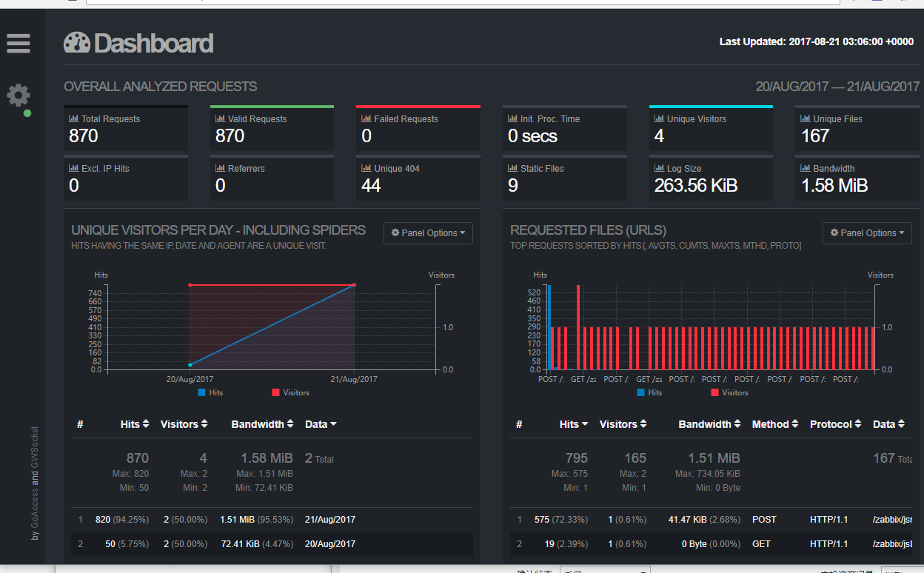Click the Dashboard speedometer icon
The height and width of the screenshot is (573, 924).
[76, 43]
